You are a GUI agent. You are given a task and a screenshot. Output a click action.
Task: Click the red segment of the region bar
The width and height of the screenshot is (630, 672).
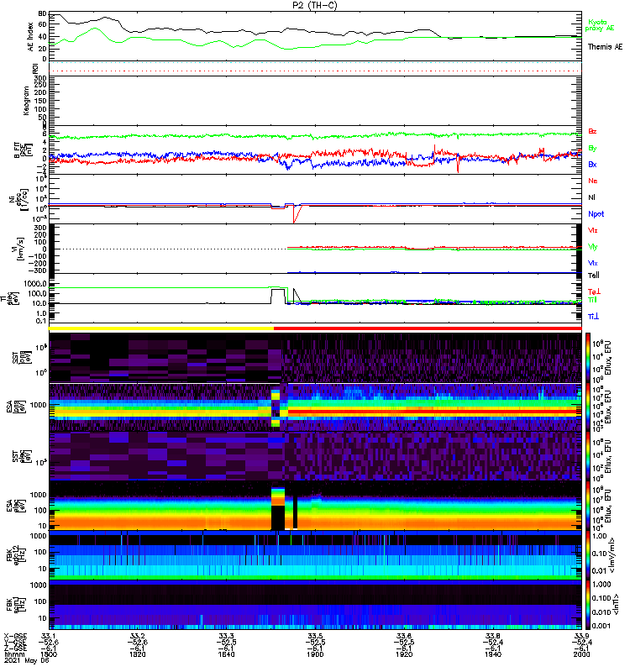tap(428, 328)
